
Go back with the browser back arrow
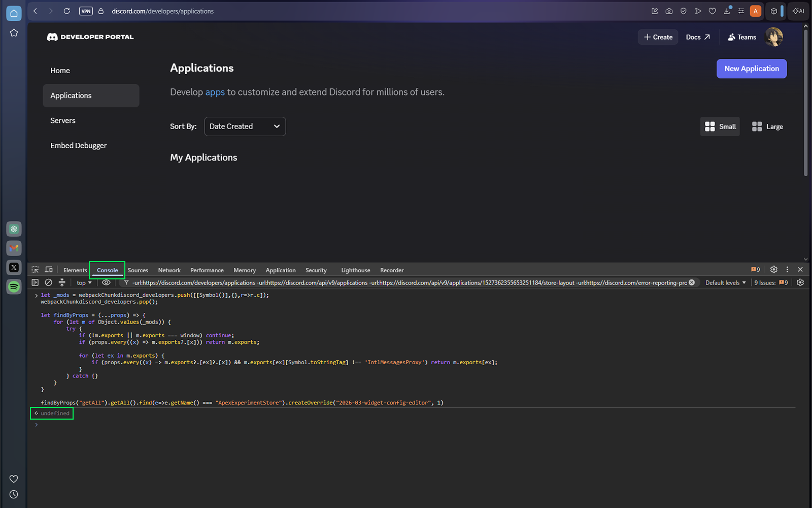36,11
